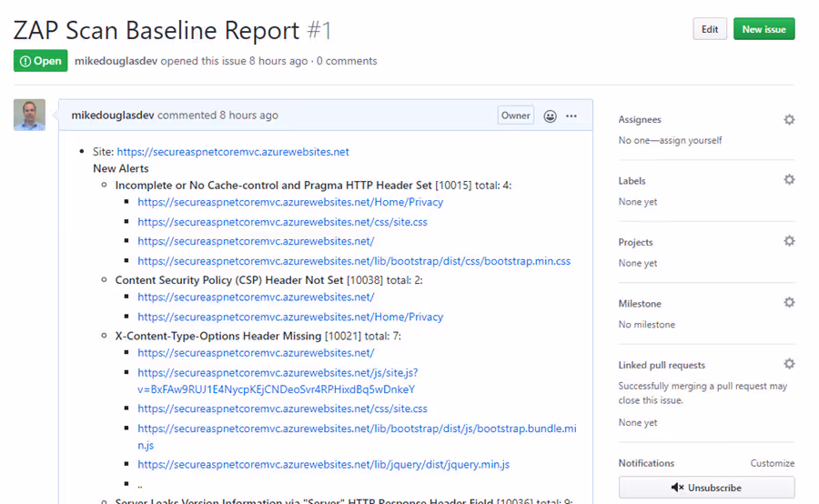
Task: Open css/site.css under X-Content-Type-Options alert
Action: [x=283, y=408]
